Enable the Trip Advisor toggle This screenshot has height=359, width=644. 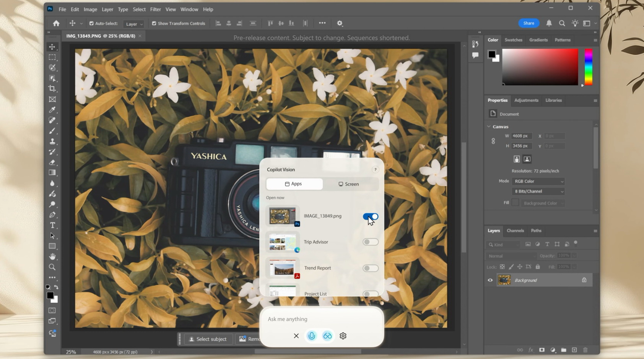(x=371, y=242)
